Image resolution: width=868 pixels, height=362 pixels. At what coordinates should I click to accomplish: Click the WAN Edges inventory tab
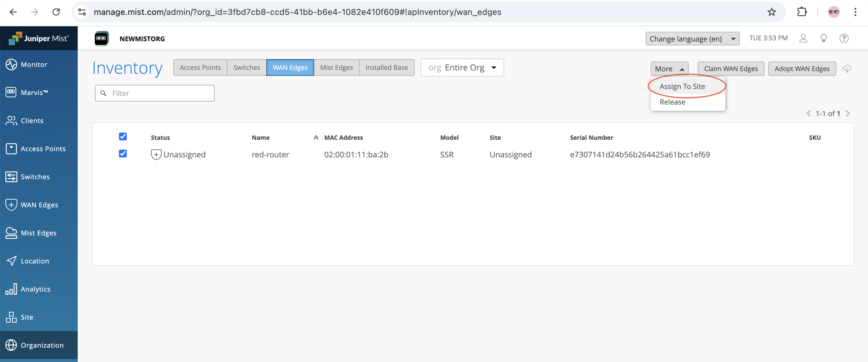tap(290, 68)
